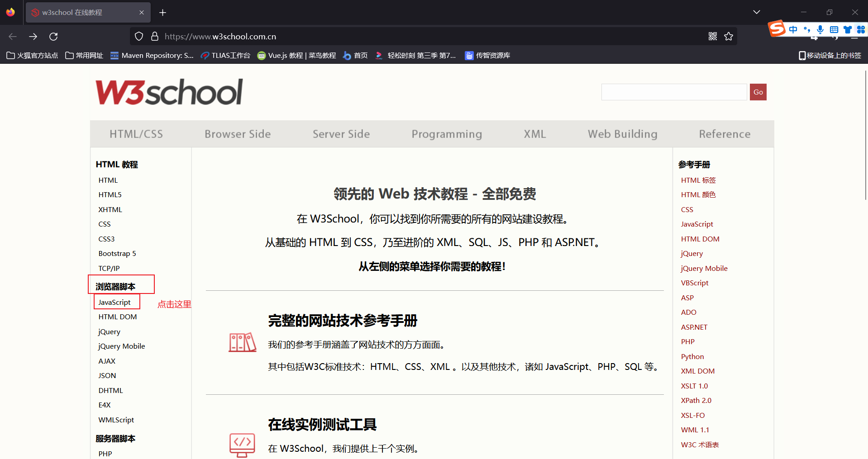Open Vue.js 教程 菜鸟教程 bookmark
Image resolution: width=868 pixels, height=459 pixels.
[x=296, y=56]
